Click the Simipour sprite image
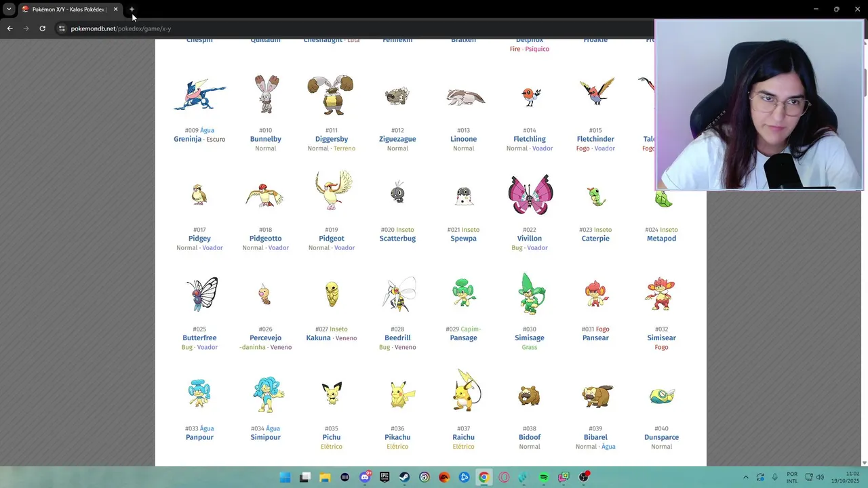This screenshot has width=868, height=488. coord(268,394)
